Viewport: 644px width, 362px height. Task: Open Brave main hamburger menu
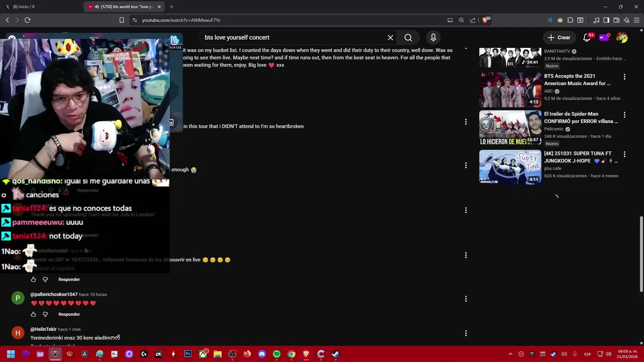click(x=636, y=20)
